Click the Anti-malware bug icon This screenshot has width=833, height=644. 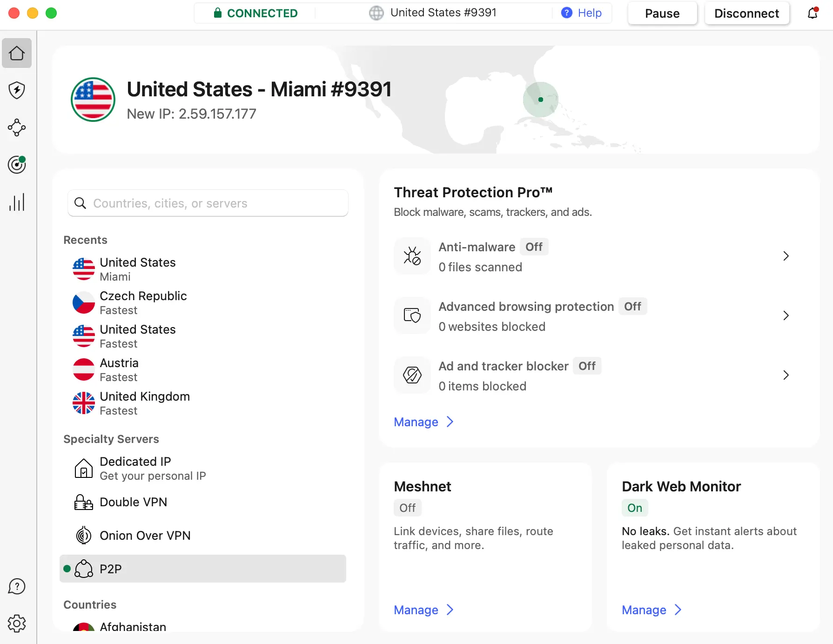click(412, 256)
